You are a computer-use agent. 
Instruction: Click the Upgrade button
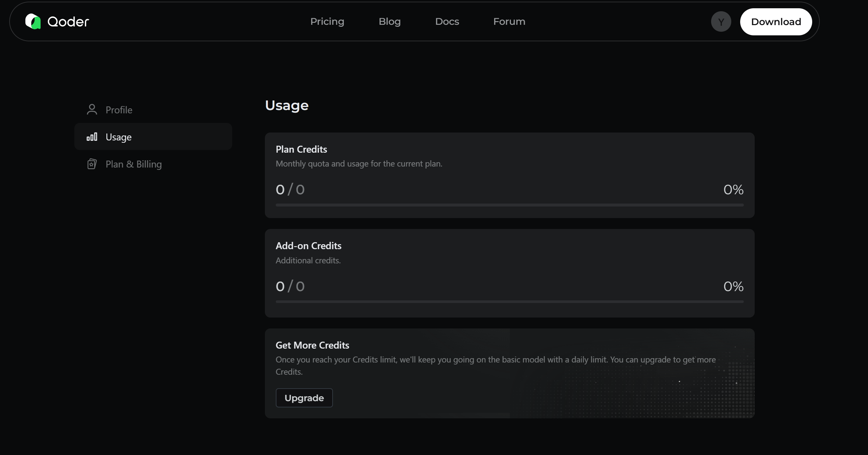[304, 398]
